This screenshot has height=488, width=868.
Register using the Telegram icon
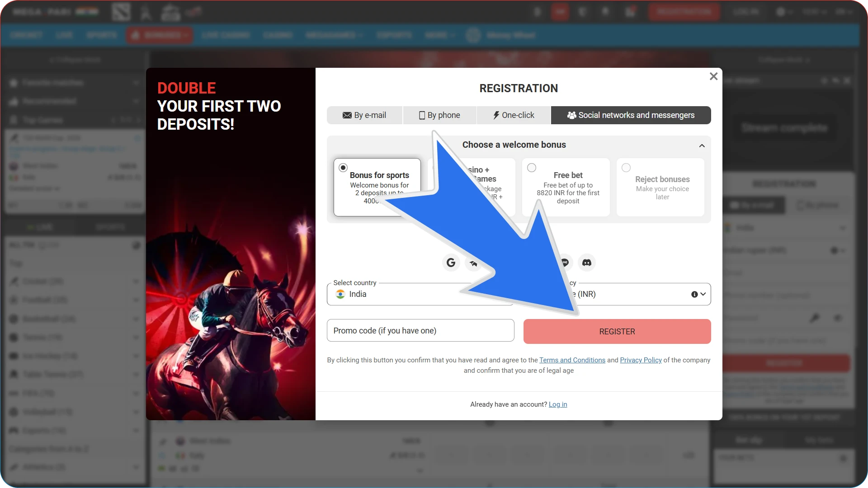click(x=473, y=263)
